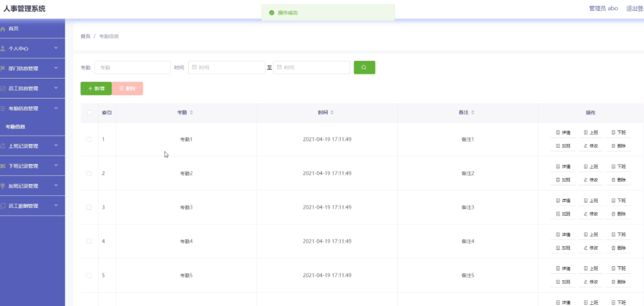The width and height of the screenshot is (644, 306).
Task: Click 上班 for row 考勤4
Action: click(591, 234)
